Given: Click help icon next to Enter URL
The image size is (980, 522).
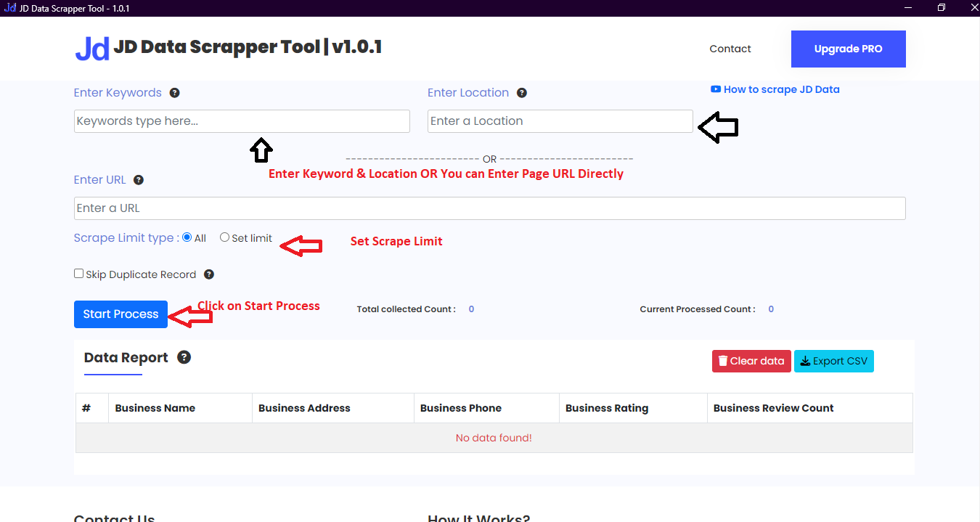Looking at the screenshot, I should 139,180.
